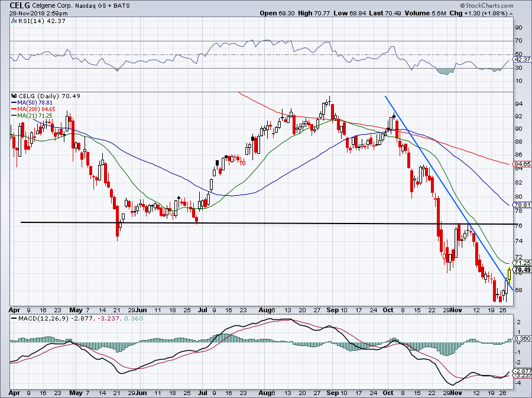Click the 28-Nov-2018 2:59pm timestamp

tap(38, 14)
